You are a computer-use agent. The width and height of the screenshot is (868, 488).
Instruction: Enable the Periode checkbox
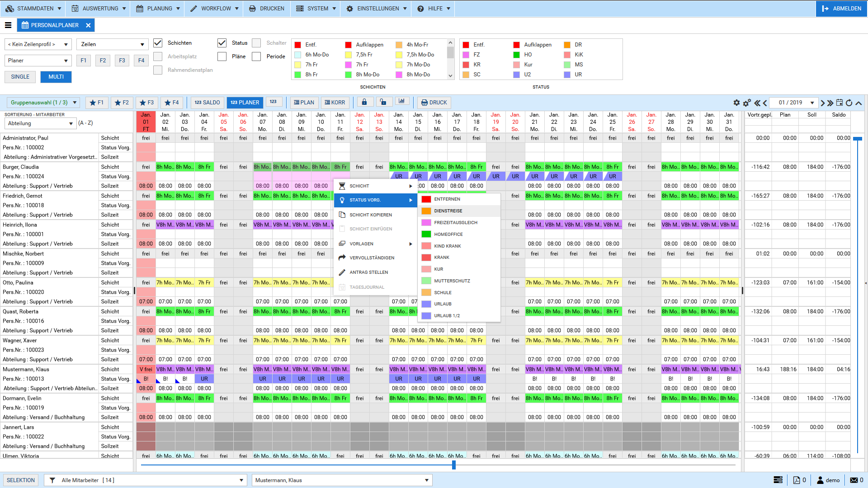(x=256, y=56)
